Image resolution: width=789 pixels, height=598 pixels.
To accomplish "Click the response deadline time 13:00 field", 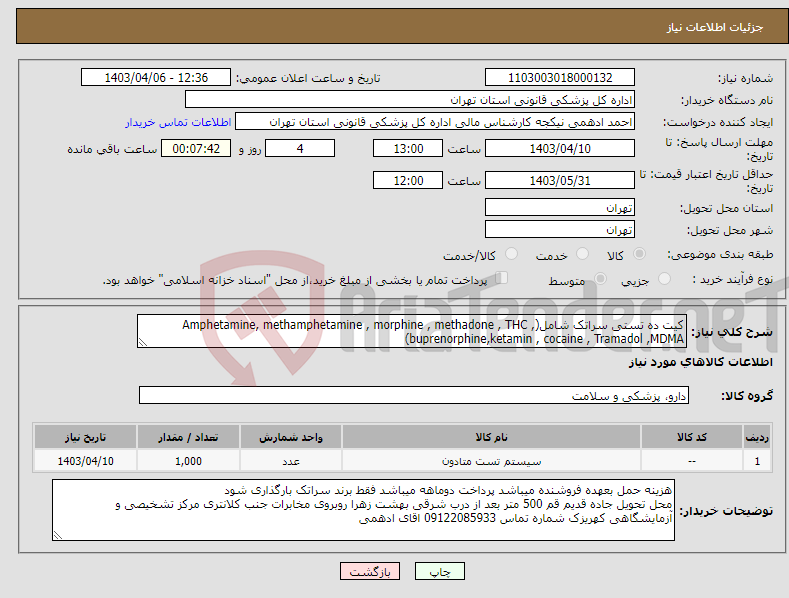I will (408, 148).
